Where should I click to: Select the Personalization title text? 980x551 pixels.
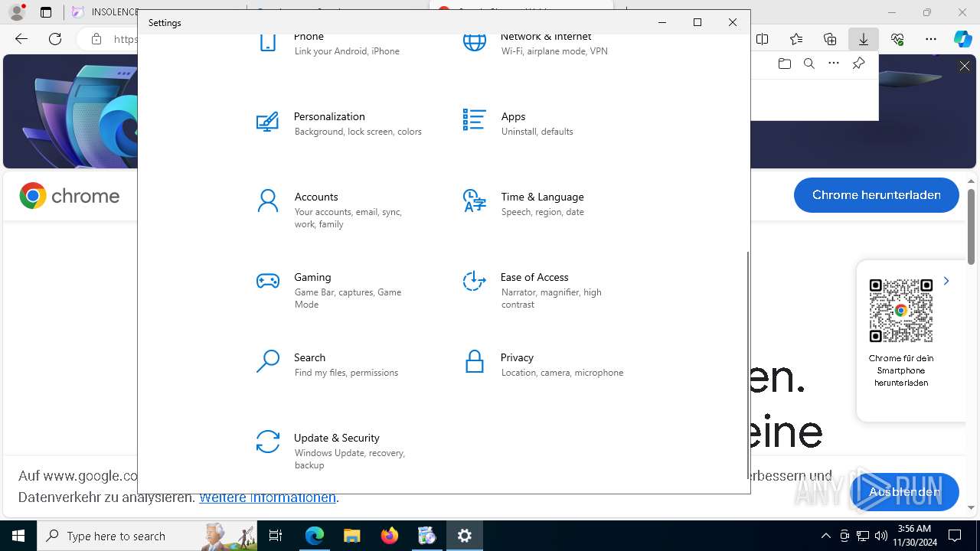tap(329, 116)
